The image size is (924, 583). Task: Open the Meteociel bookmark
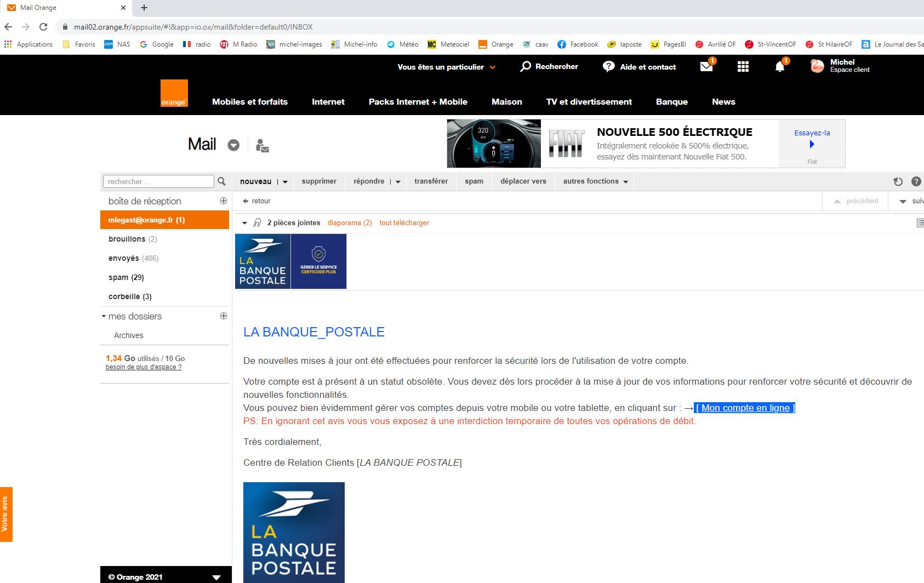click(x=448, y=44)
